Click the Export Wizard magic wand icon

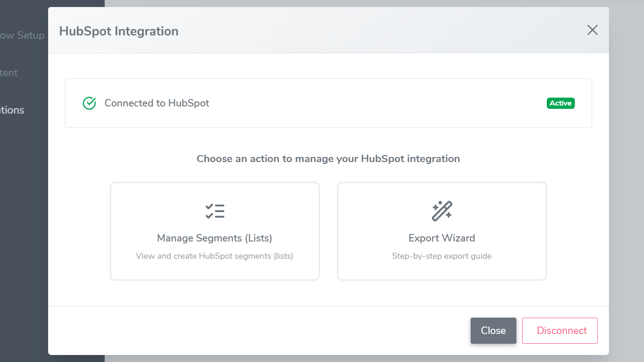[442, 211]
